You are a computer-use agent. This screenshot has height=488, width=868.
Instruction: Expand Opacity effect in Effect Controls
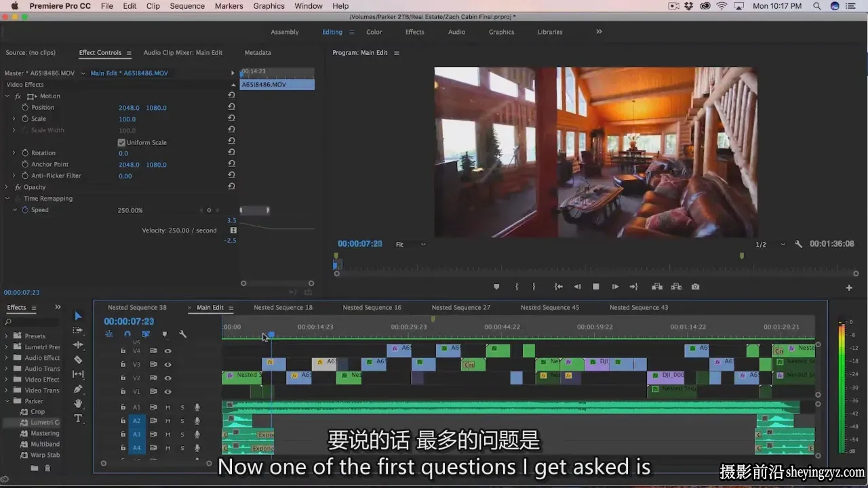7,187
